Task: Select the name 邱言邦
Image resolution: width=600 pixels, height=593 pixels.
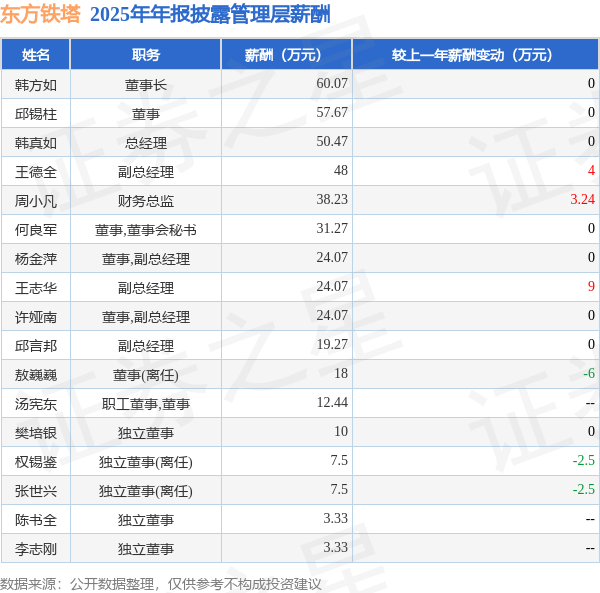Action: pyautogui.click(x=36, y=346)
